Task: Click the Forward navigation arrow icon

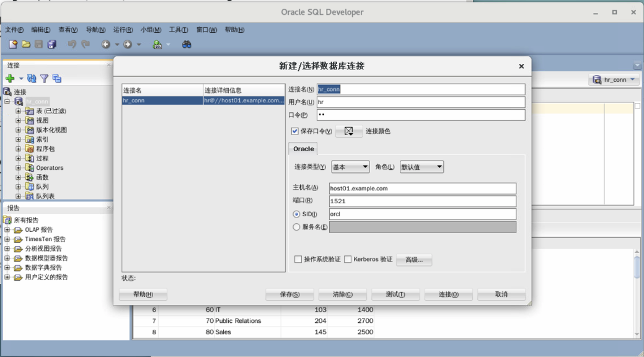Action: (x=128, y=45)
